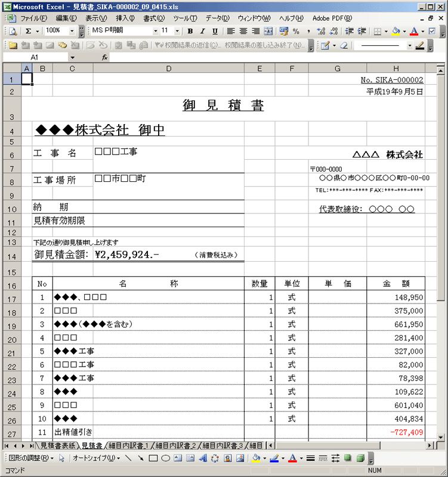Viewport: 448px width, 477px height.
Task: Expand the zoom percentage dropdown
Action: click(73, 31)
